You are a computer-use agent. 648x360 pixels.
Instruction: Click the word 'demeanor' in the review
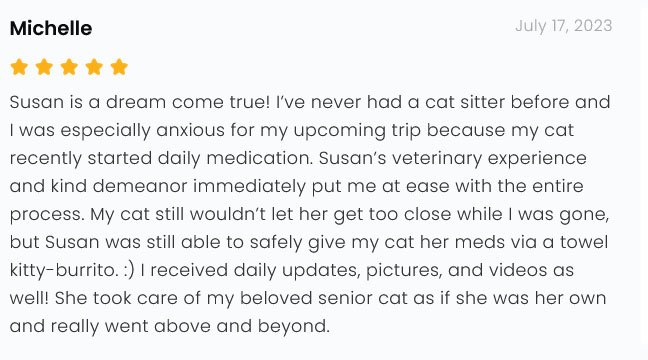140,186
